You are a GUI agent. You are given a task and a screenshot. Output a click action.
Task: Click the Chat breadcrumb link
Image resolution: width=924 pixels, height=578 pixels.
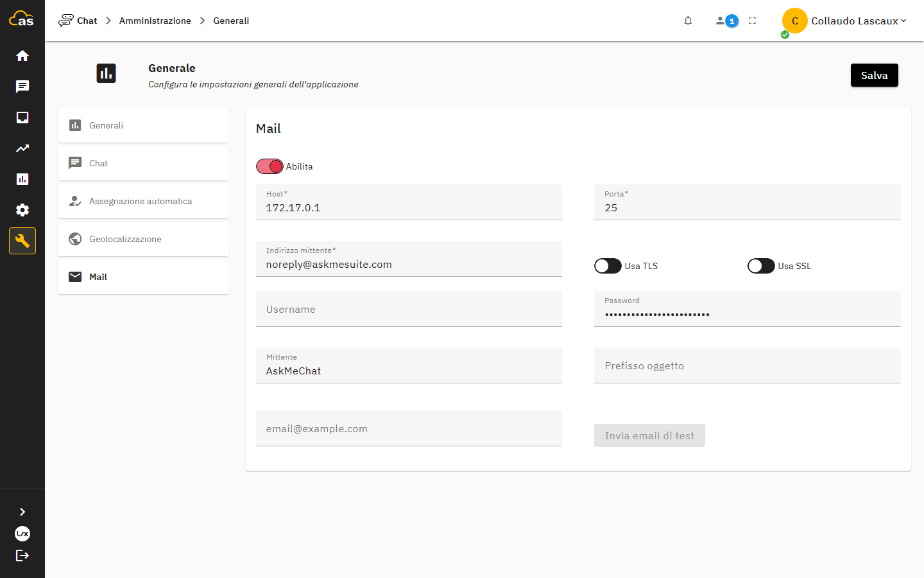[x=87, y=21]
